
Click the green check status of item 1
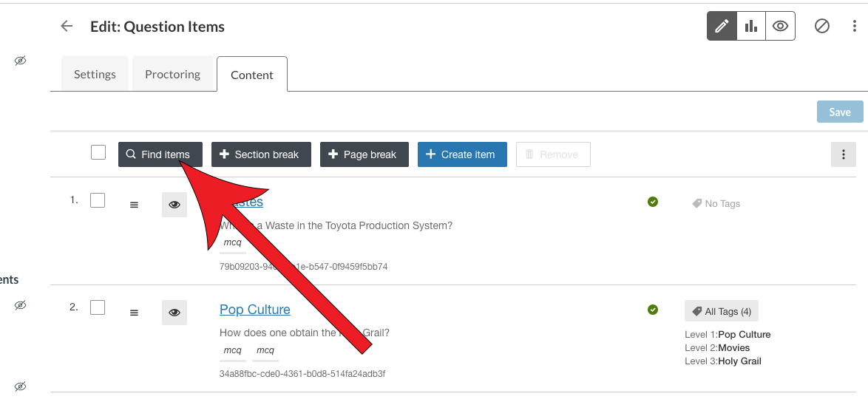[x=653, y=202]
